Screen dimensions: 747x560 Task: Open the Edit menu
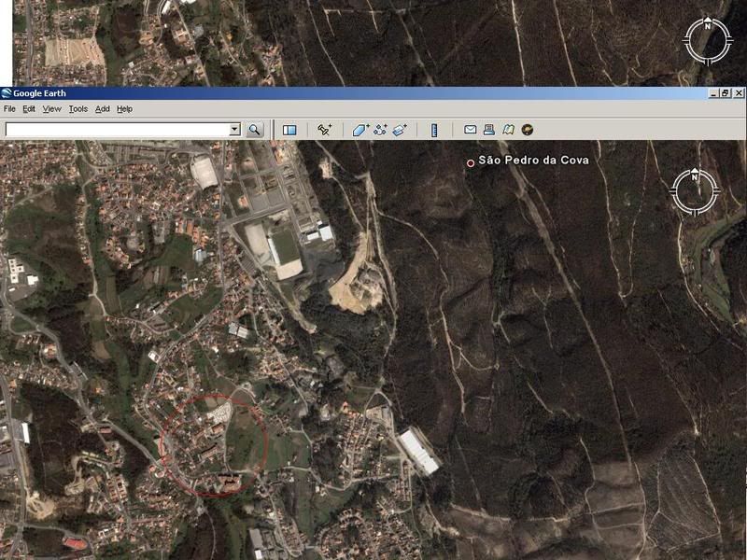tap(29, 109)
